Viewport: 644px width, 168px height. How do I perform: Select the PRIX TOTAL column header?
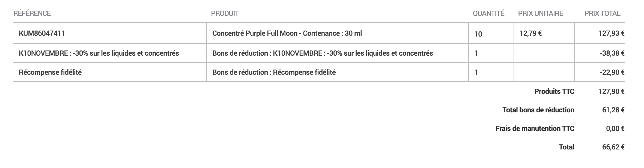pyautogui.click(x=602, y=13)
